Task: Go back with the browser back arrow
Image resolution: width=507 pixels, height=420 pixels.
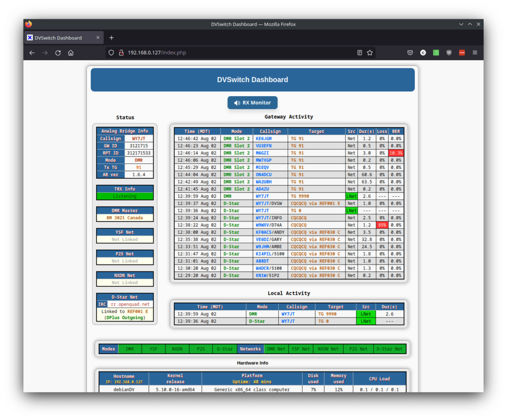Action: point(32,52)
